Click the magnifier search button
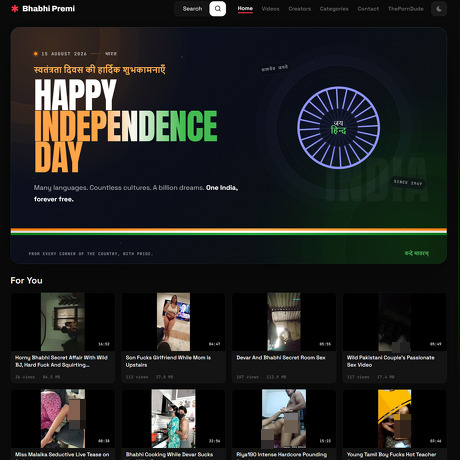Screen dimensions: 460x460 217,9
